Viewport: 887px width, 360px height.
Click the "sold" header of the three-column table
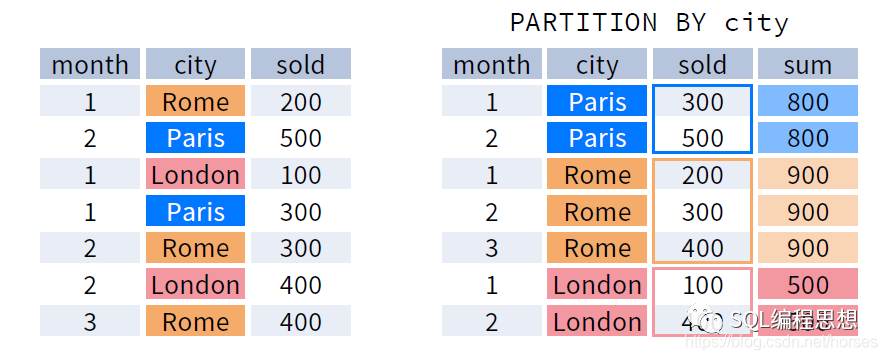[301, 63]
